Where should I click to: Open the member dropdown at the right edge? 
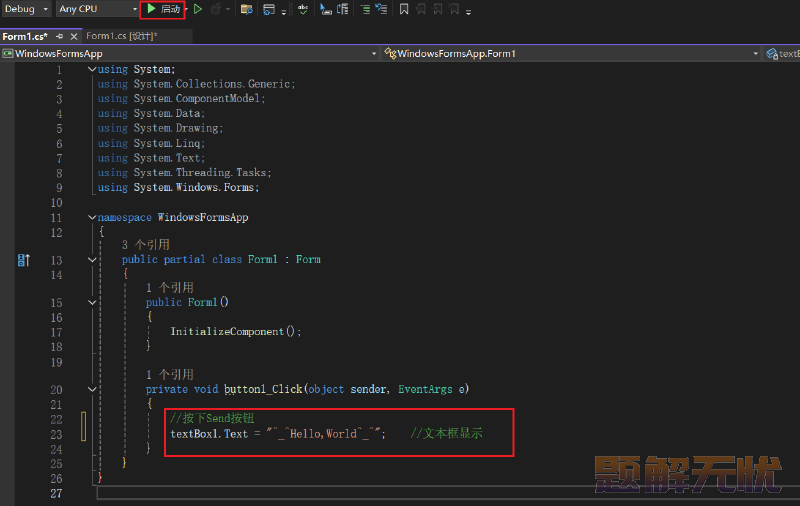click(782, 54)
